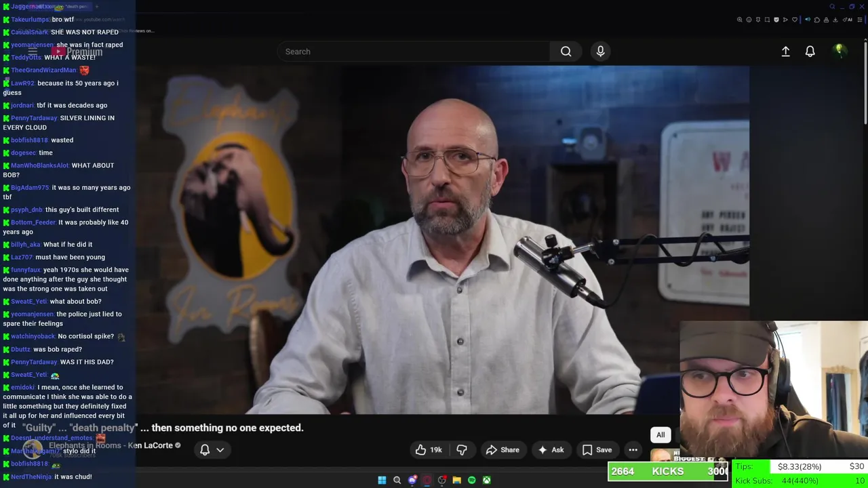Expand the subscription bell chevron dropdown
The height and width of the screenshot is (488, 868).
pyautogui.click(x=220, y=449)
